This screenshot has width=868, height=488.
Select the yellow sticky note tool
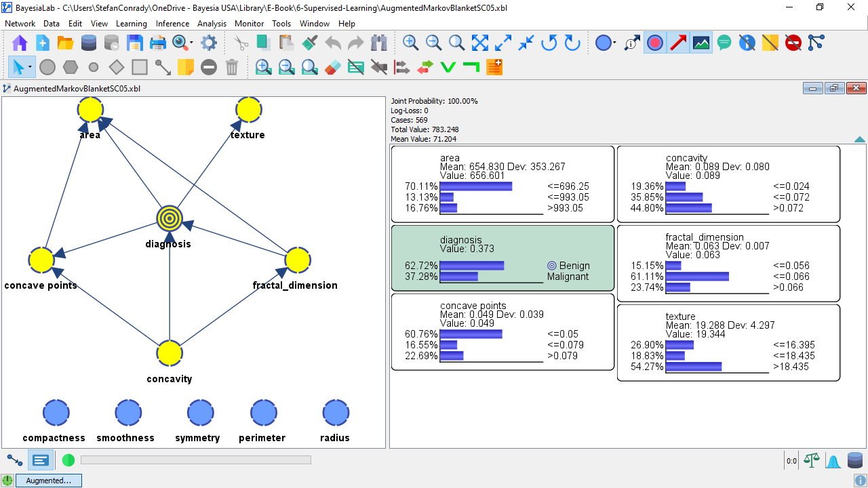[186, 67]
